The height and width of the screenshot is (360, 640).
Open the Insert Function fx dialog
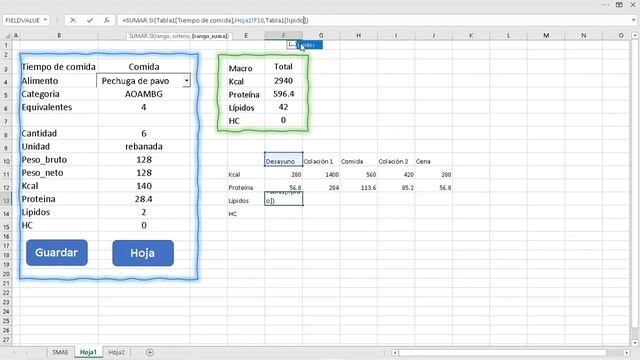tap(107, 20)
